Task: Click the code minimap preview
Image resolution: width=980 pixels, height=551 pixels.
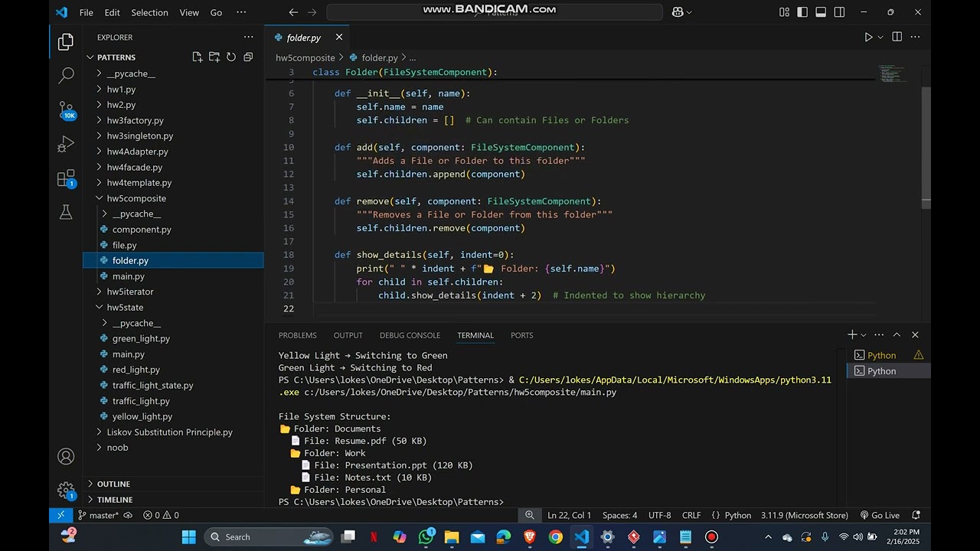Action: 892,73
